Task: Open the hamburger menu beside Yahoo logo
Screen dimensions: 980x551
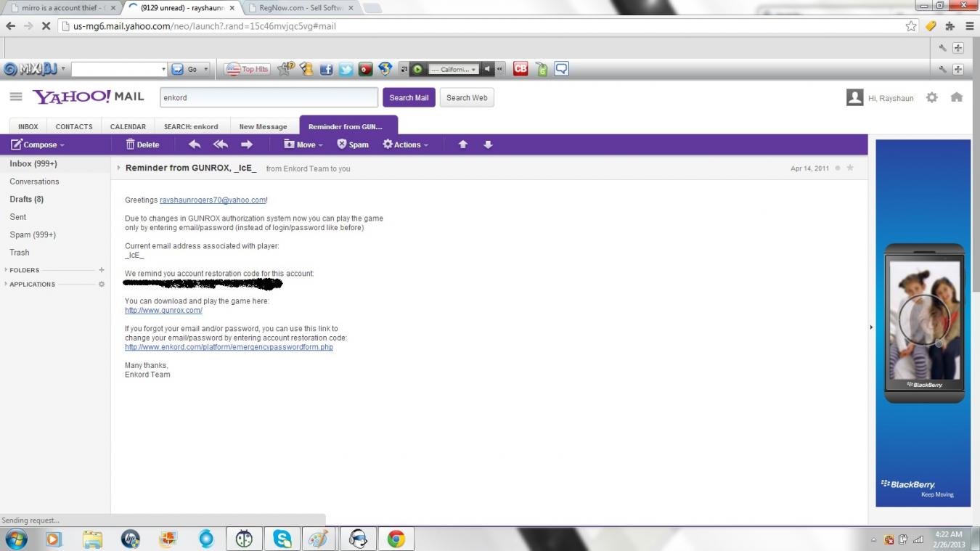Action: [x=15, y=97]
